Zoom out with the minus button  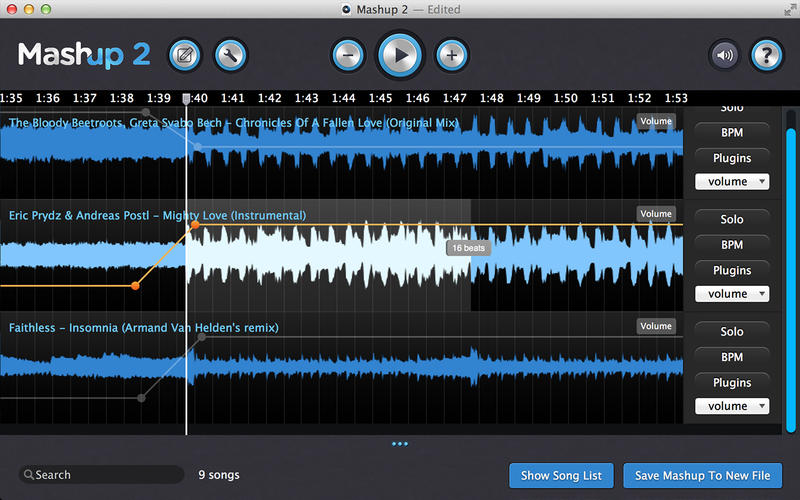pos(348,55)
